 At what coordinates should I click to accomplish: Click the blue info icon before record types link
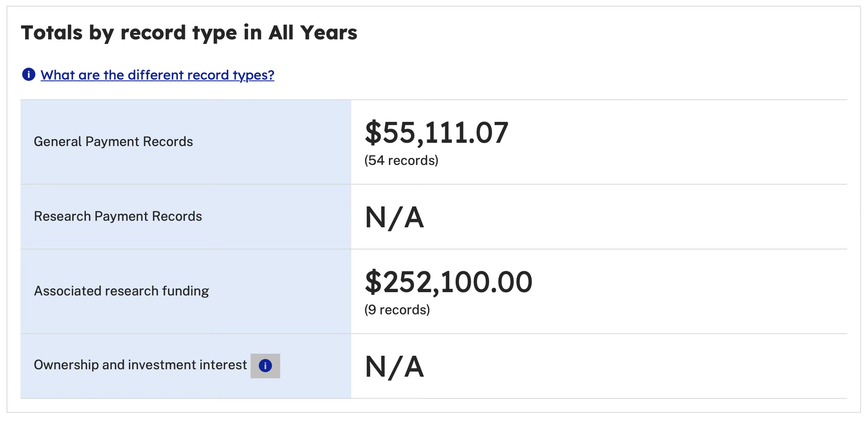point(28,75)
